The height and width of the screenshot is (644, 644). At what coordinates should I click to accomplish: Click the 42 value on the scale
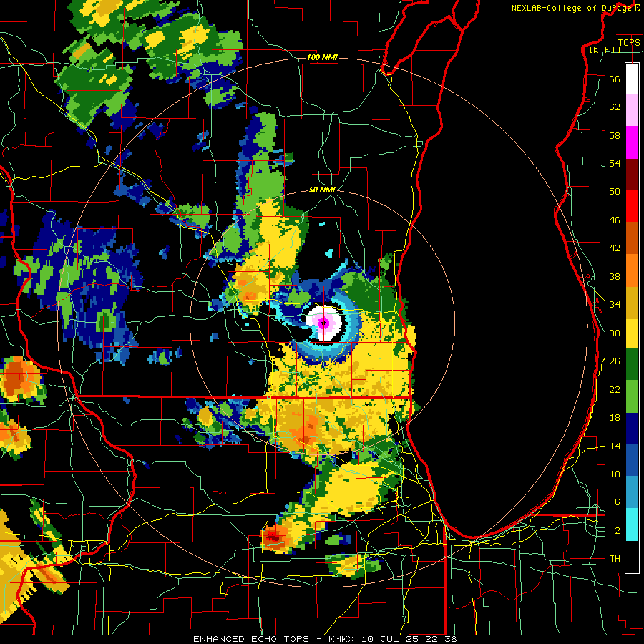pos(615,248)
